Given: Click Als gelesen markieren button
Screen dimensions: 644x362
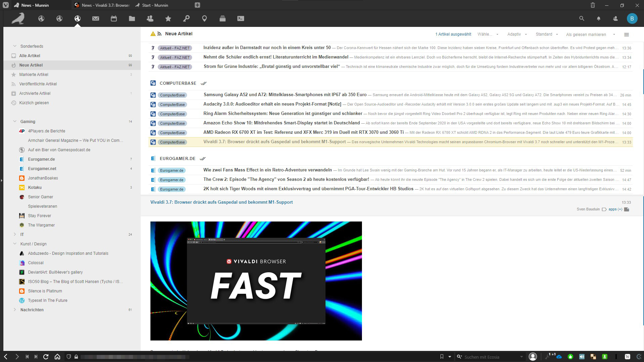Looking at the screenshot, I should click(586, 35).
